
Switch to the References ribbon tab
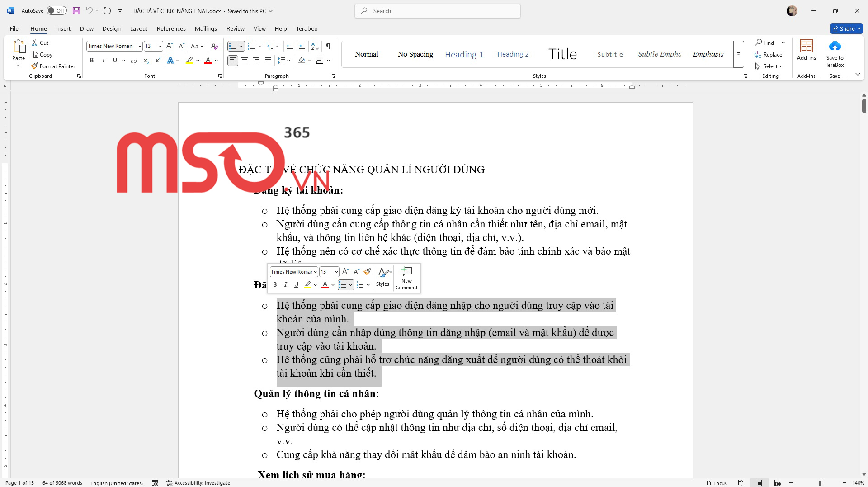click(x=171, y=28)
